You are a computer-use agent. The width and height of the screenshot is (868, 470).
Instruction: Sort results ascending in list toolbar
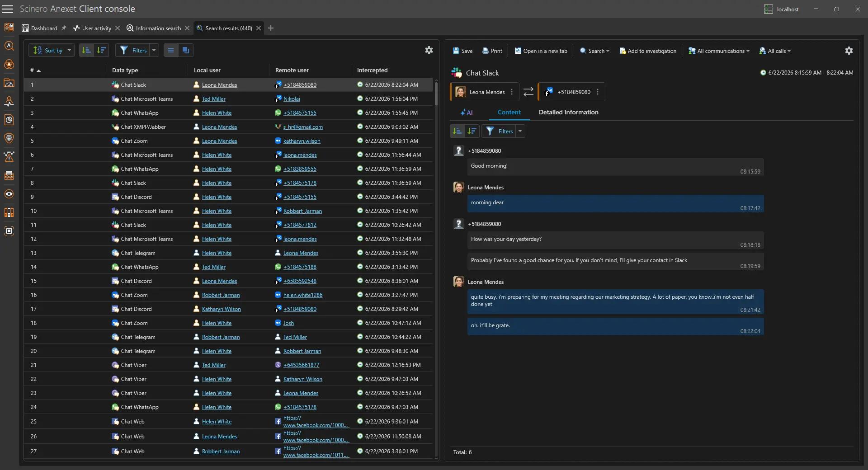(86, 50)
